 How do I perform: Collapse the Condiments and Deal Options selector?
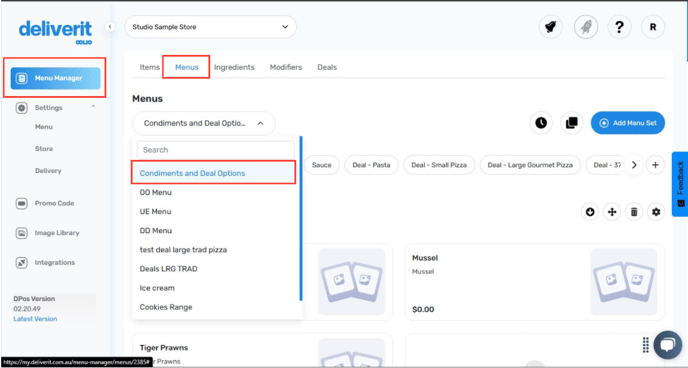click(204, 123)
